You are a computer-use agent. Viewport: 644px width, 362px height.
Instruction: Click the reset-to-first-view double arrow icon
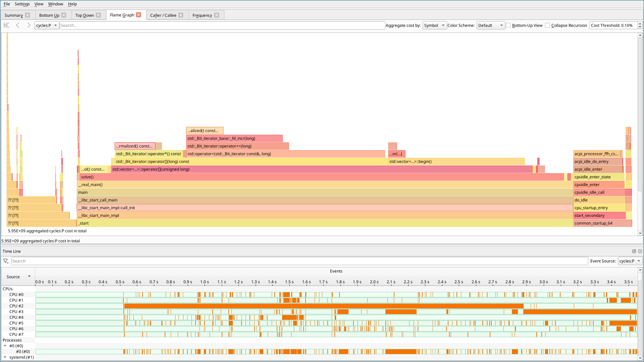point(6,25)
